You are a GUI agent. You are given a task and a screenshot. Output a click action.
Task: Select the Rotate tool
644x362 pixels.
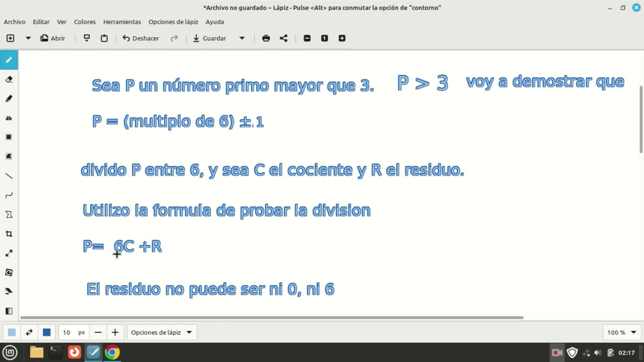9,273
